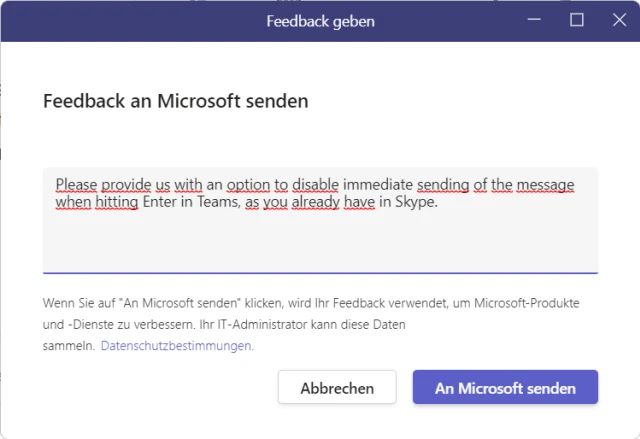Click the underlined word message

point(549,184)
